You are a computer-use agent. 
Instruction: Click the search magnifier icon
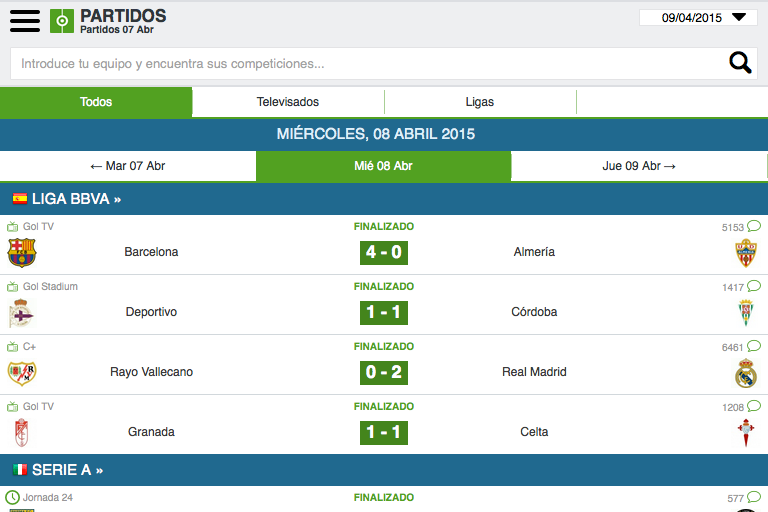(740, 63)
